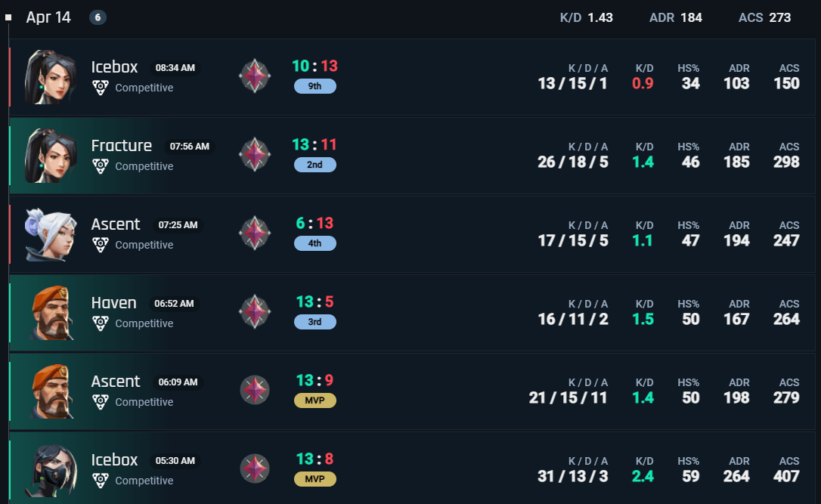Click the Competitive mode icon under Haven
The height and width of the screenshot is (504, 821).
click(101, 323)
